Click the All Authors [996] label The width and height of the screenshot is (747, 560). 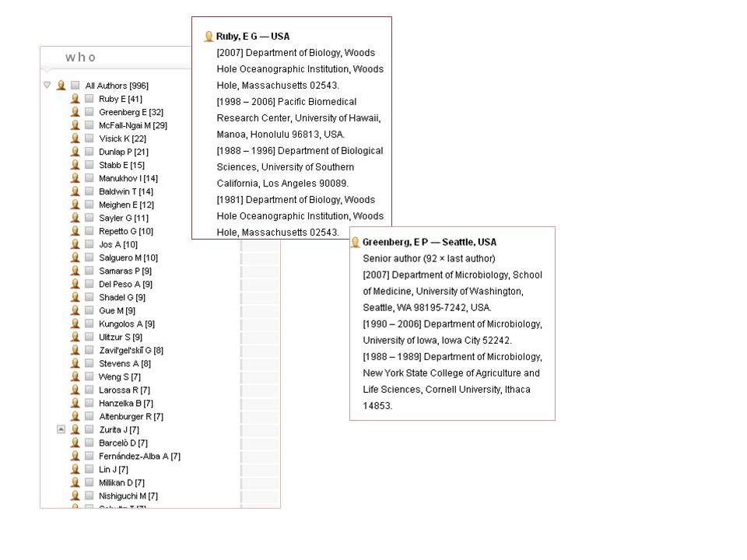point(117,86)
